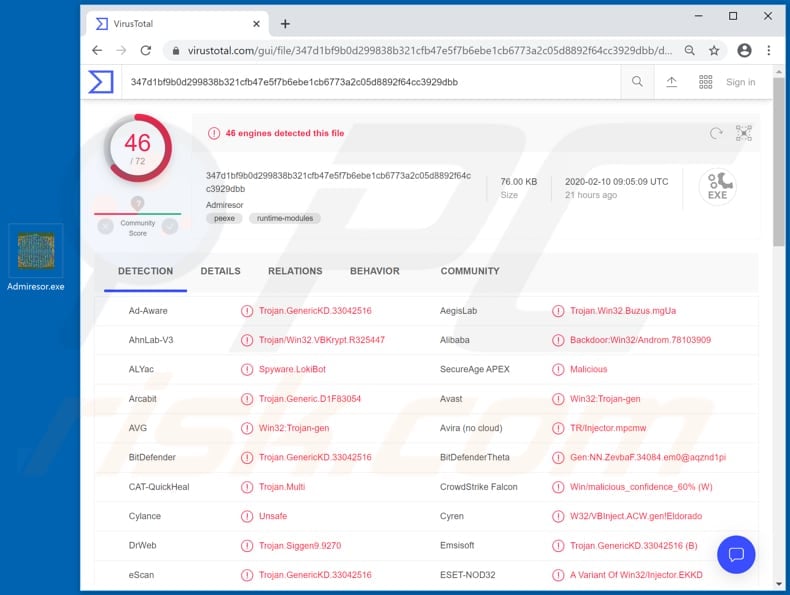
Task: Click the EXE file type icon
Action: pyautogui.click(x=717, y=186)
